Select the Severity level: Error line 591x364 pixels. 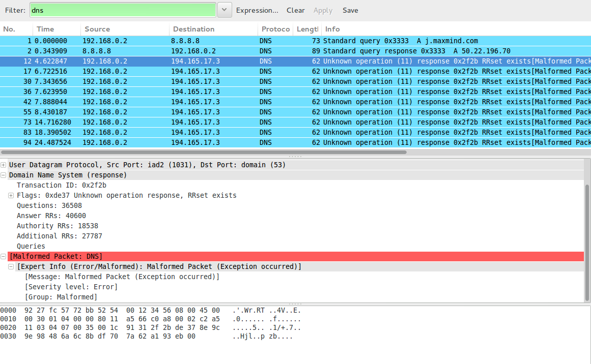(x=71, y=287)
